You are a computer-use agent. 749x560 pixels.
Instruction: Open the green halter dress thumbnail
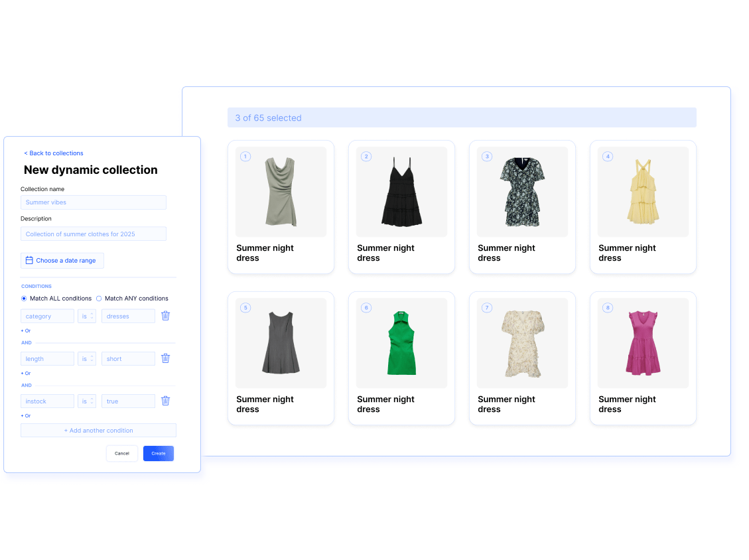click(402, 343)
